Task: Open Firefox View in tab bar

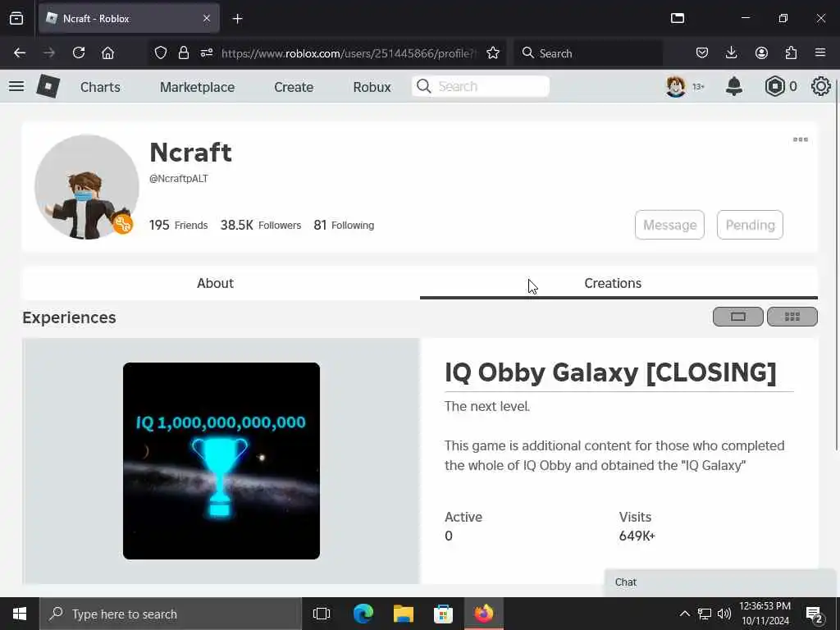Action: [x=16, y=19]
